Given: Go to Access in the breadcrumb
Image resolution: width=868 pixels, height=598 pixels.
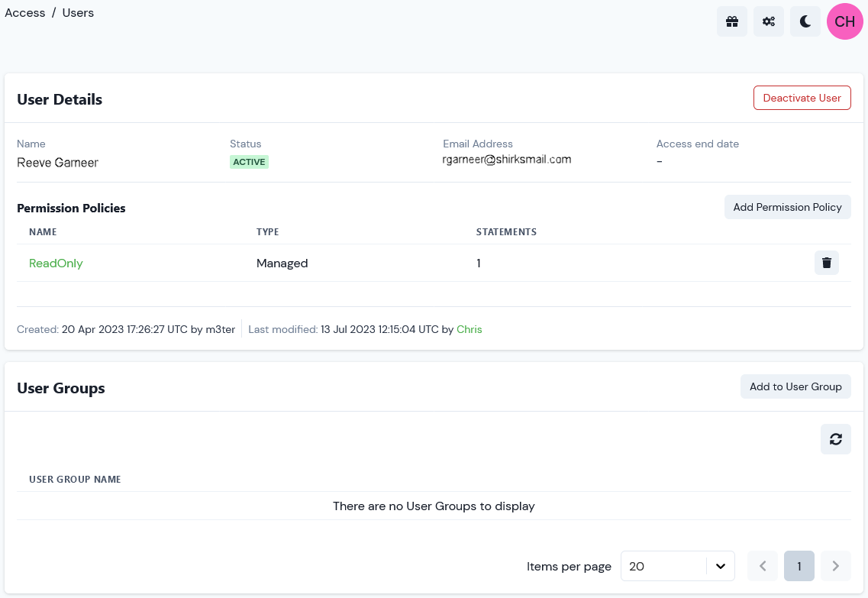Looking at the screenshot, I should coord(25,13).
